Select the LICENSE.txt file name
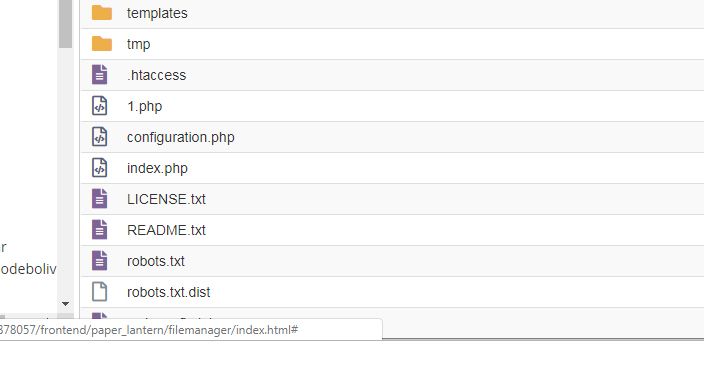This screenshot has width=704, height=369. coord(166,199)
